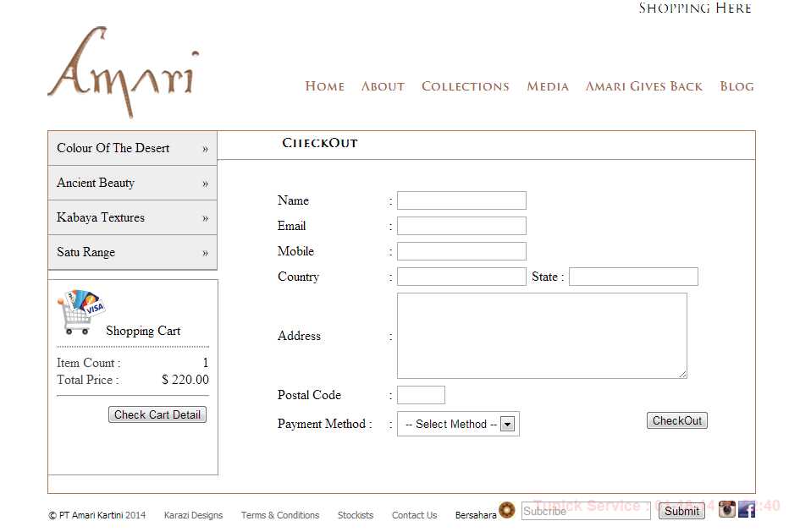Click the PT Amari Kartini 2014 copyright text
Image resolution: width=800 pixels, height=532 pixels.
[97, 515]
